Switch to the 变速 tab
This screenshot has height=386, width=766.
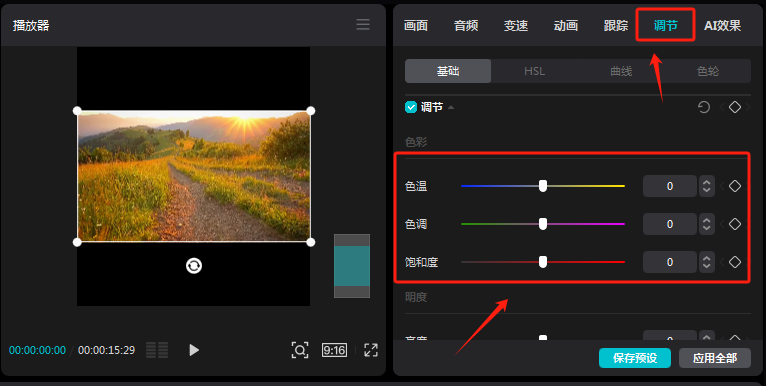point(516,25)
